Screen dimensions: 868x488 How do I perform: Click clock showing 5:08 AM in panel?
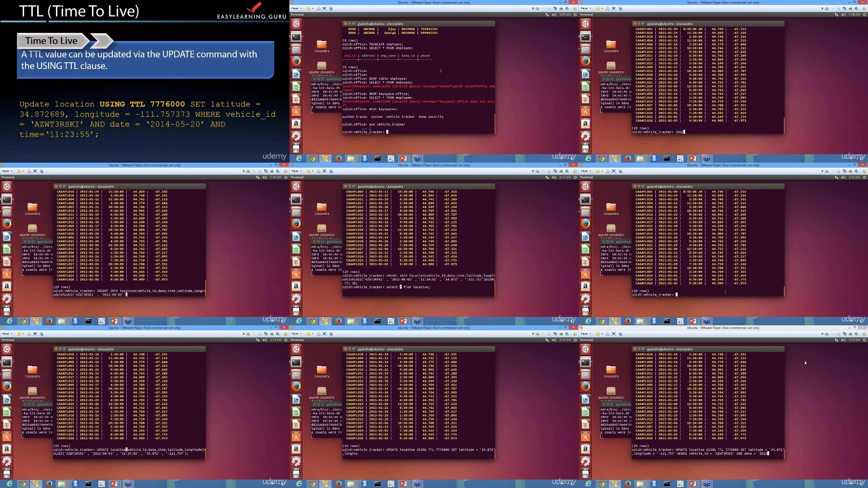(x=854, y=14)
